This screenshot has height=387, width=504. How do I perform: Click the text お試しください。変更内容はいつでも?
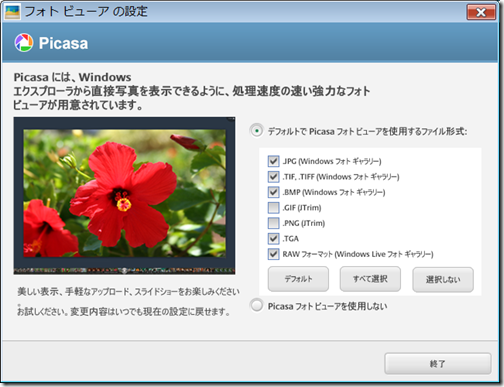coord(80,312)
